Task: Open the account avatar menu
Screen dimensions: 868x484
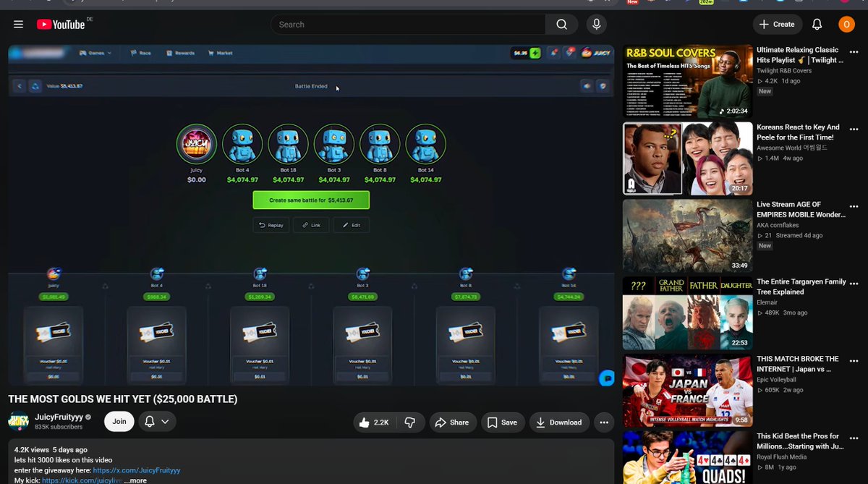Action: pyautogui.click(x=846, y=25)
